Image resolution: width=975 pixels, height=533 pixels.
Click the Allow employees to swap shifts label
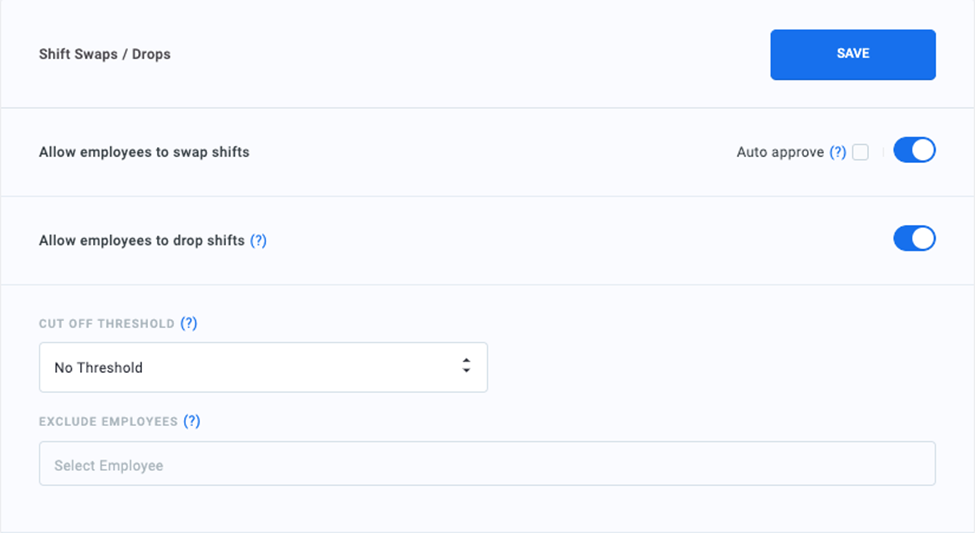(144, 153)
